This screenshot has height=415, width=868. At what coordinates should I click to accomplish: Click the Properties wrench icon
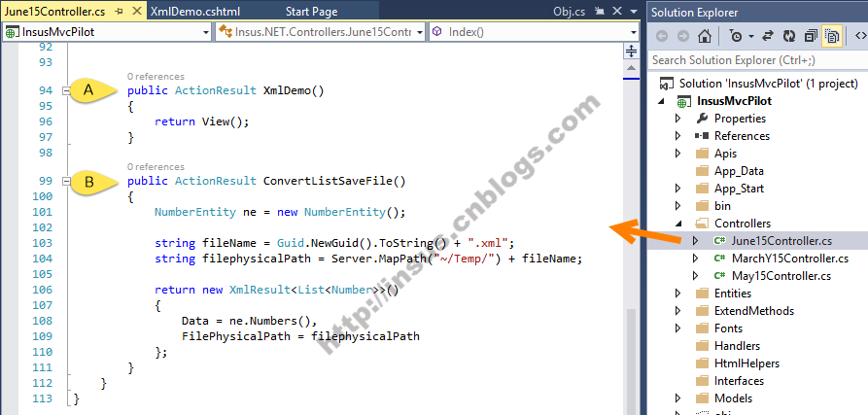pyautogui.click(x=702, y=119)
